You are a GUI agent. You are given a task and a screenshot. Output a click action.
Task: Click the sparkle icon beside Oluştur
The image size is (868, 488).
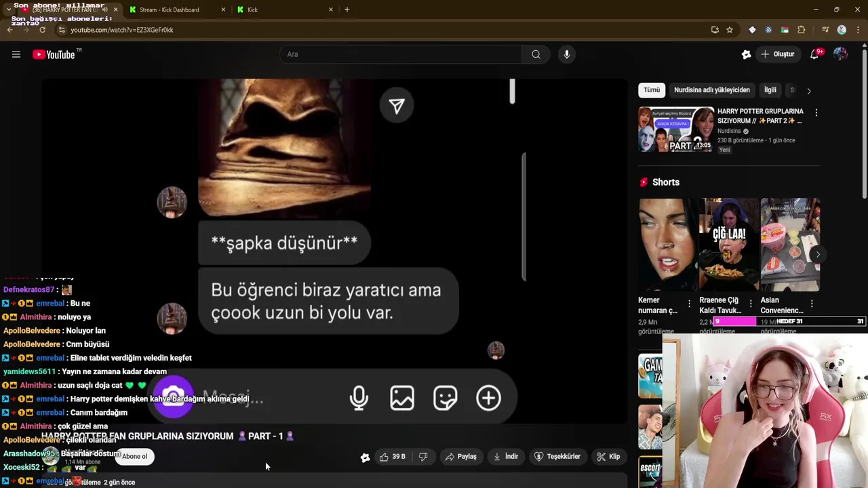pos(747,54)
